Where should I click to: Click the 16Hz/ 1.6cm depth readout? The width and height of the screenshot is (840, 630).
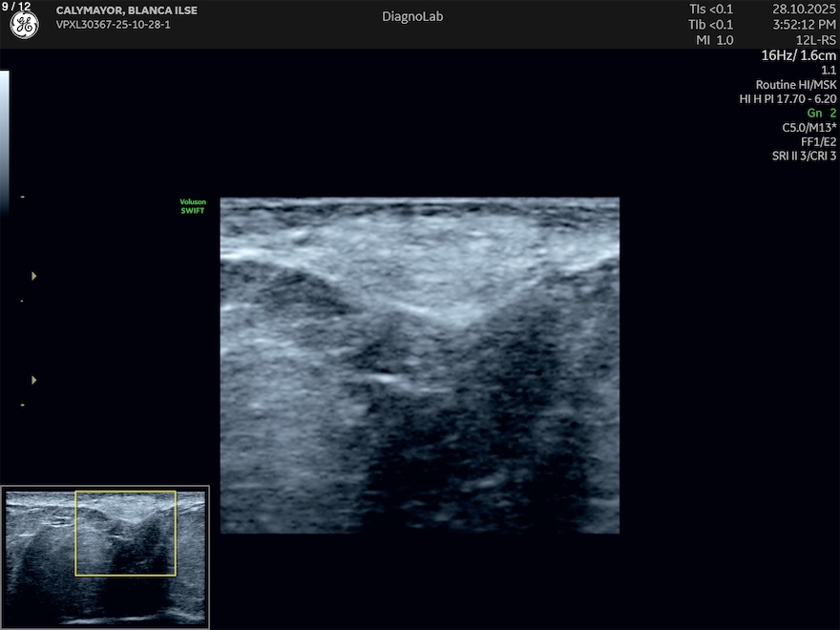click(x=798, y=55)
